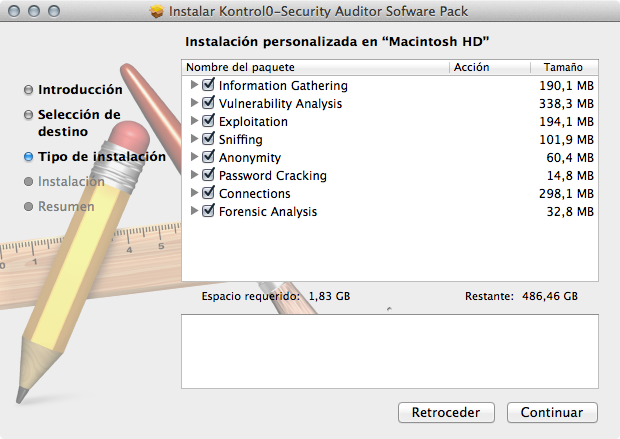Click the Tamaño column header
620x439 pixels.
(564, 67)
